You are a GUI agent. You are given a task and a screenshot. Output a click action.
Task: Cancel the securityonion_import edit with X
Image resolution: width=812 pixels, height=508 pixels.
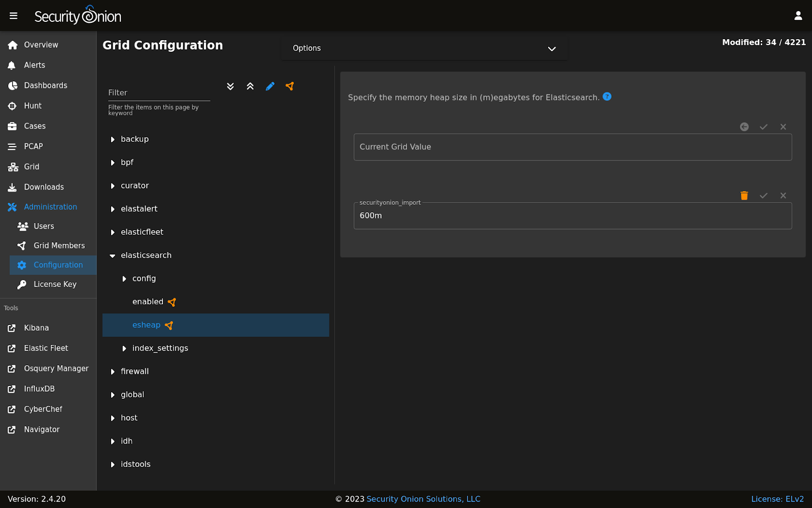pyautogui.click(x=783, y=196)
